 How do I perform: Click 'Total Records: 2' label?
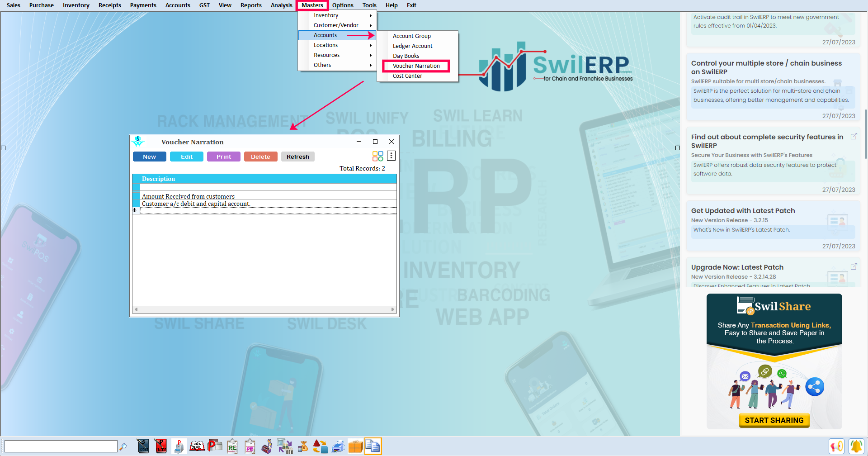click(x=362, y=168)
